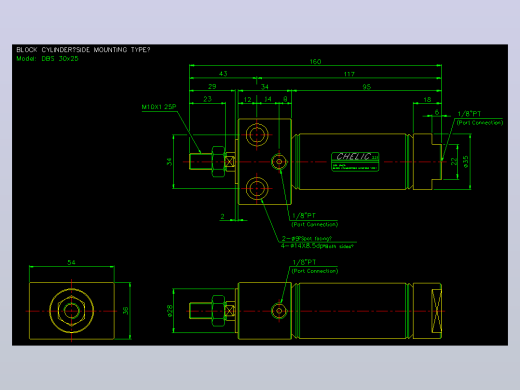Click the '95' dimension value

coord(367,87)
